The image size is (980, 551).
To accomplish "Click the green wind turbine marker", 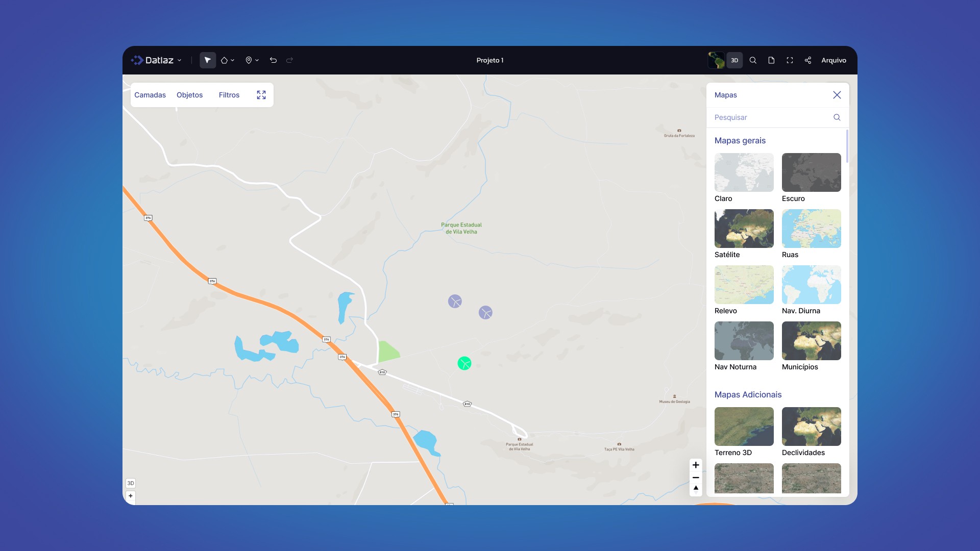I will pos(464,363).
